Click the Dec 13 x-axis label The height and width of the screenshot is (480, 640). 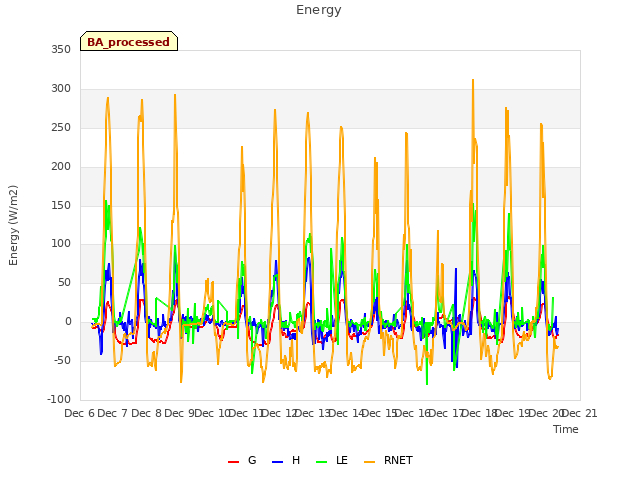(x=312, y=414)
